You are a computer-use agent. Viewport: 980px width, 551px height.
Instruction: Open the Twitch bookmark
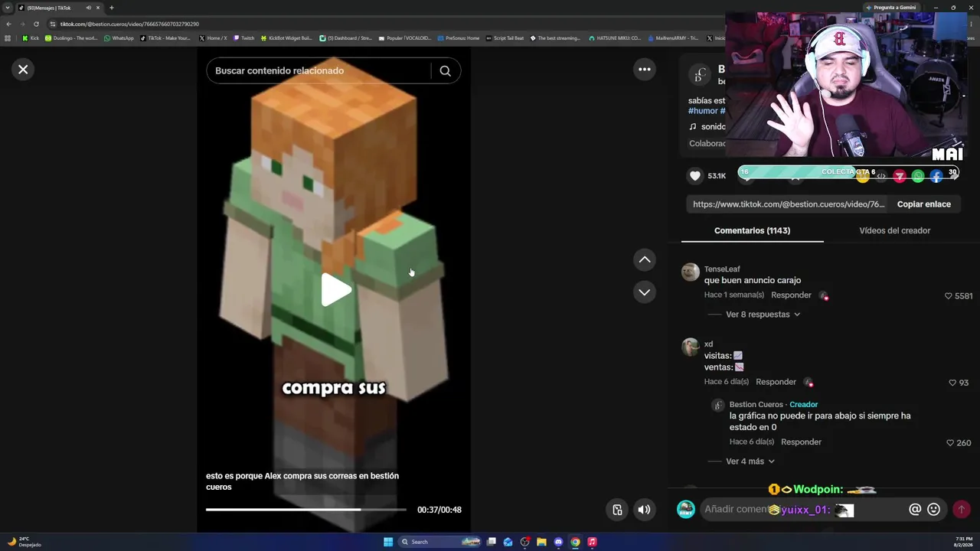pos(243,38)
